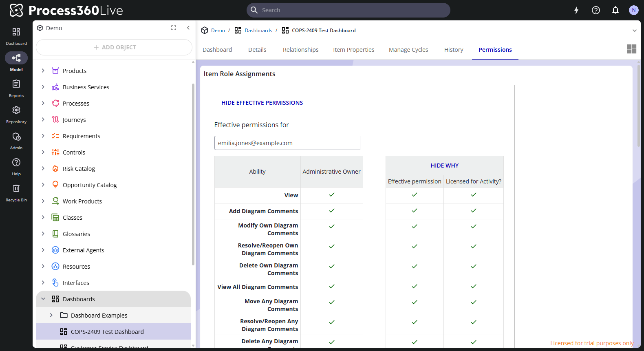644x351 pixels.
Task: Switch to the Manage Cycles tab
Action: pos(408,50)
